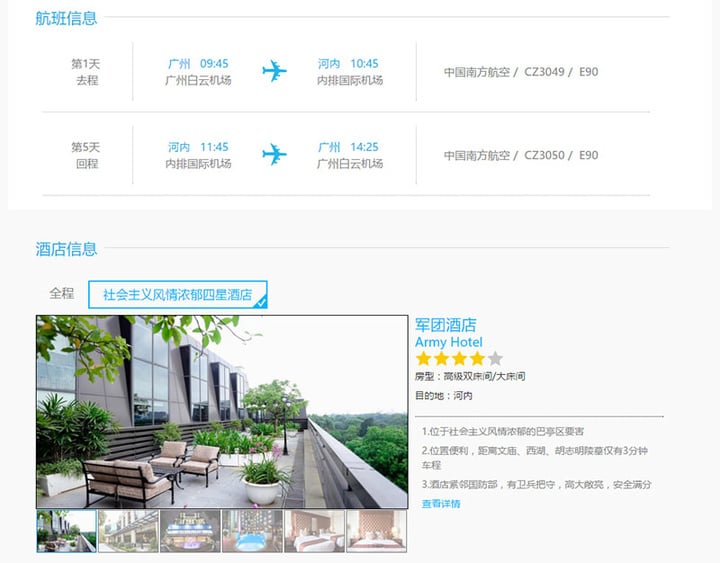Select the fifth twin bedroom thumbnail
Screen dimensions: 720x563
coord(315,531)
